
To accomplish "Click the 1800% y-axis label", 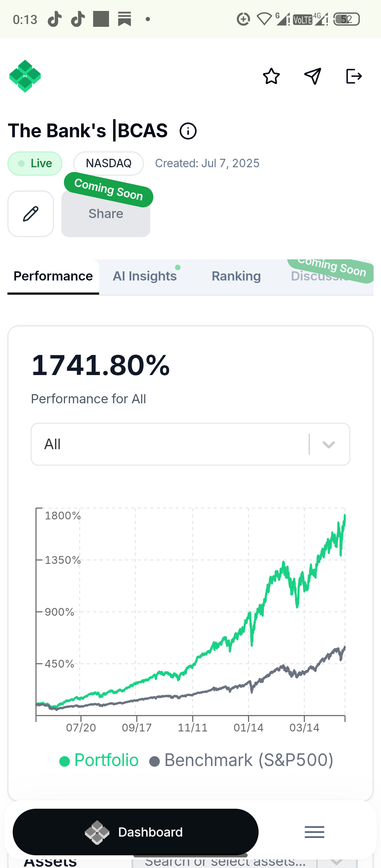I will coord(63,516).
